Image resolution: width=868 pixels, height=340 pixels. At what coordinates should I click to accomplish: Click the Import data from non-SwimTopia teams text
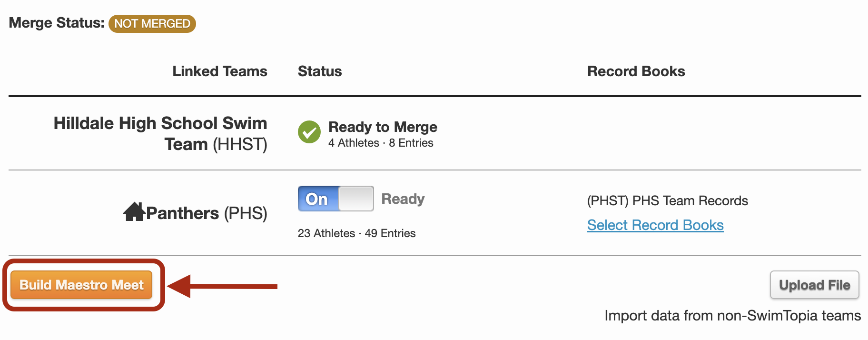(733, 316)
